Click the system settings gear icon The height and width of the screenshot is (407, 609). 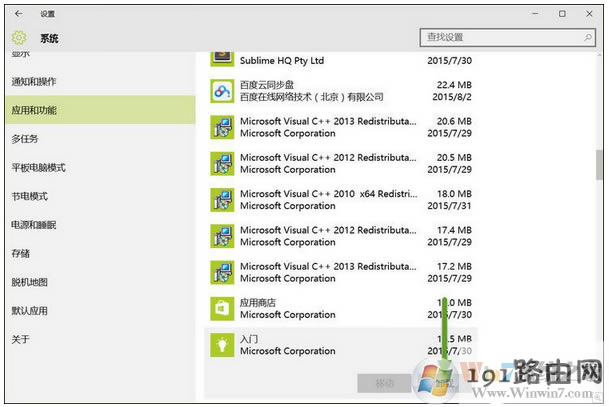[x=19, y=38]
